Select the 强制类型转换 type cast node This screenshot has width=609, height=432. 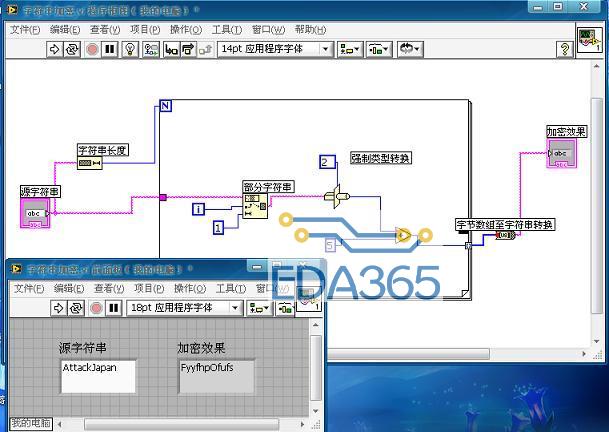coord(336,197)
